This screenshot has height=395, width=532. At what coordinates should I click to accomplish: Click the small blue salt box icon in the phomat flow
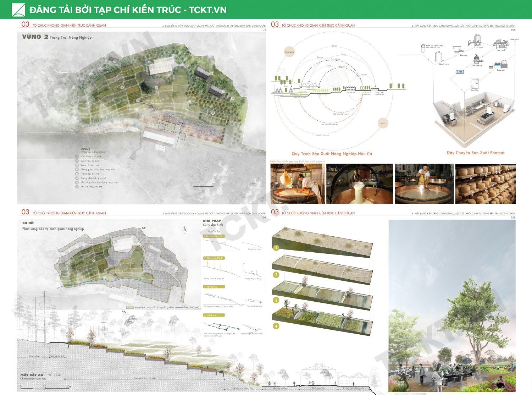coord(460,72)
